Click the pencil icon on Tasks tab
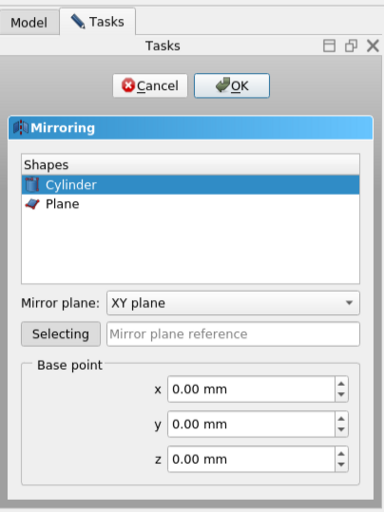Screen dimensions: 384x512 78,22
